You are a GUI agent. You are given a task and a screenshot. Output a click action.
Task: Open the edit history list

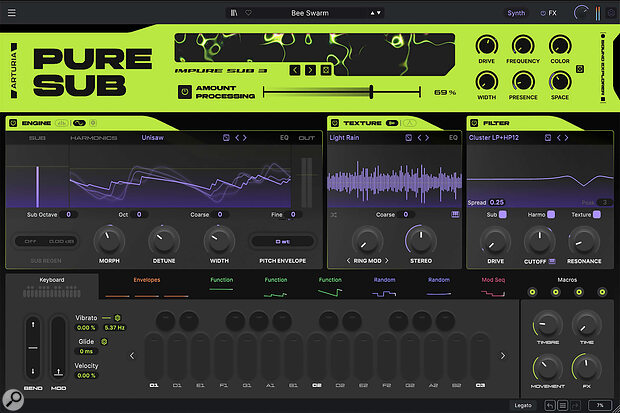563,405
